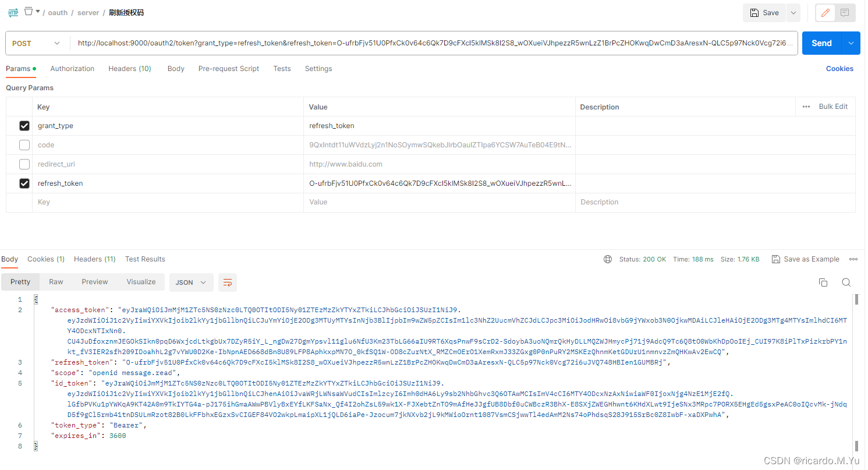Click Save as Example
The height and width of the screenshot is (470, 868).
point(806,259)
